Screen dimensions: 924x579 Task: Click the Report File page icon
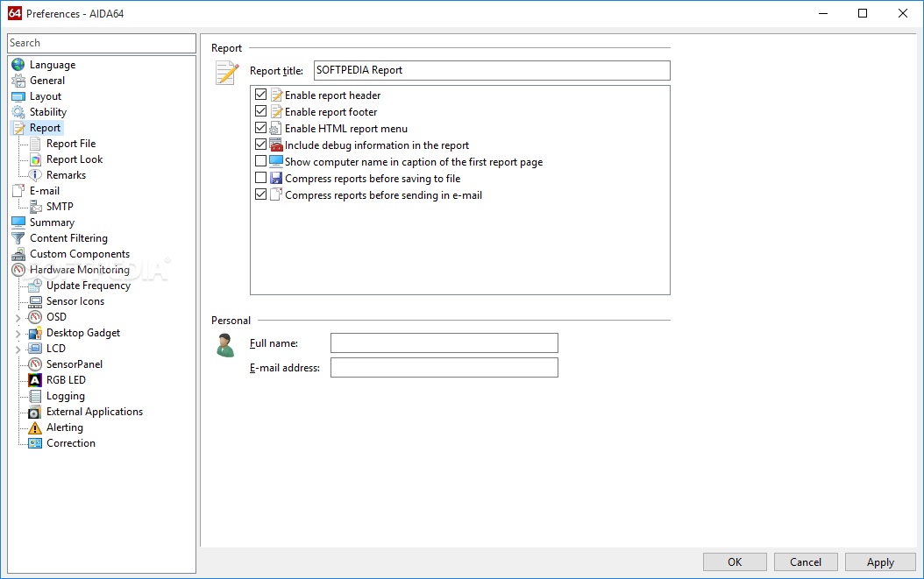35,144
